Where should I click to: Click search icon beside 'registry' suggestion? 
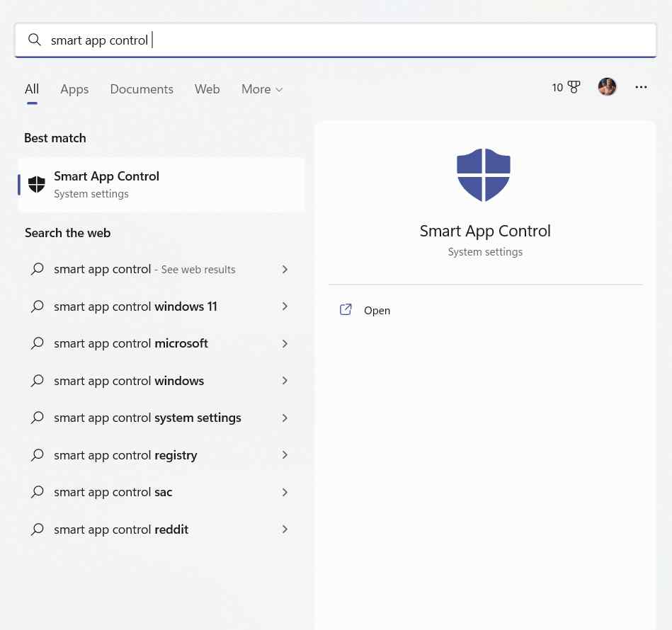click(38, 455)
